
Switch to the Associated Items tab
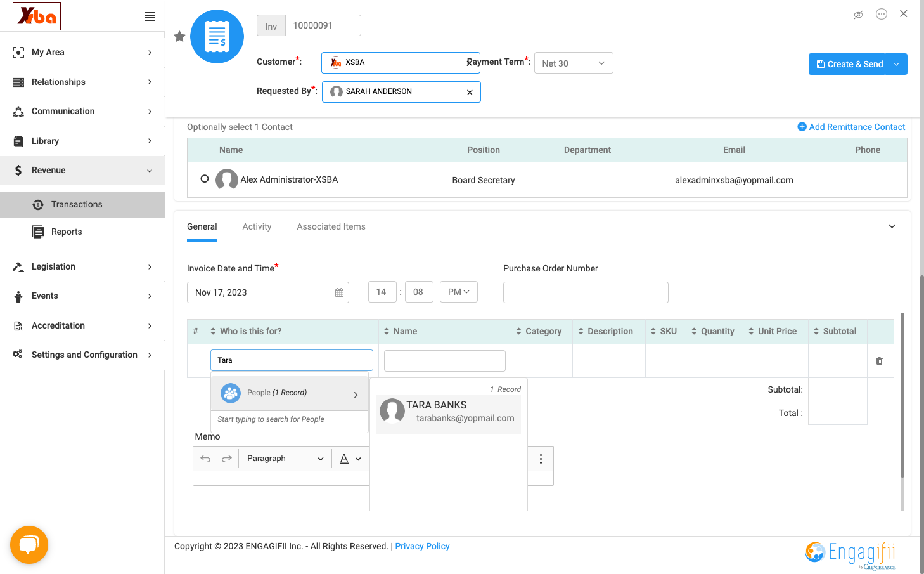click(331, 226)
